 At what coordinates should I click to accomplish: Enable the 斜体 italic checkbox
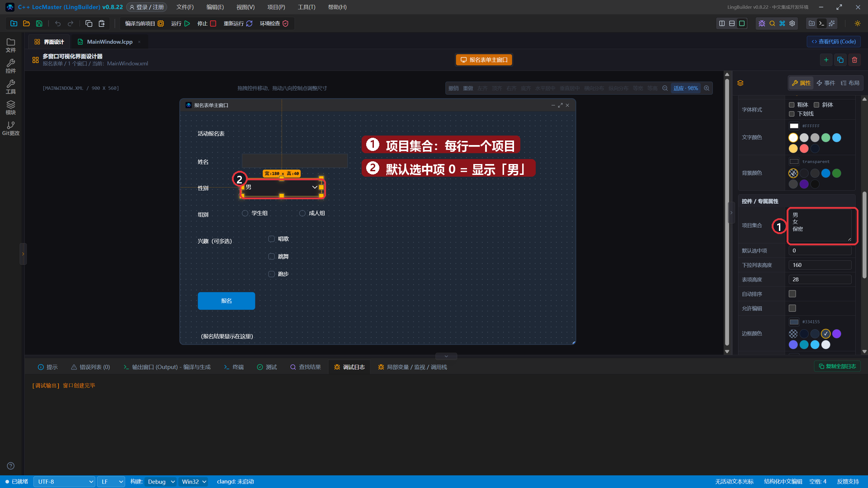coord(816,105)
